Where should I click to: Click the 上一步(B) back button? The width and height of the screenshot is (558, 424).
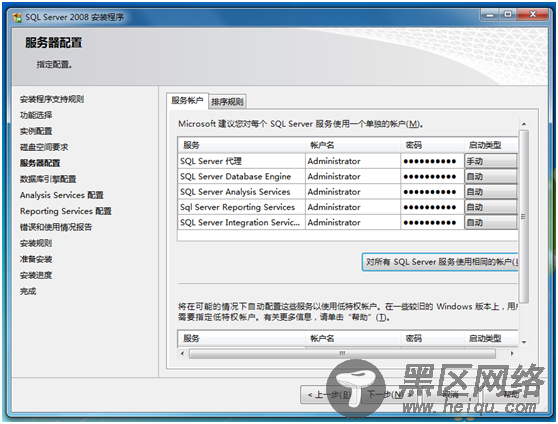click(329, 394)
